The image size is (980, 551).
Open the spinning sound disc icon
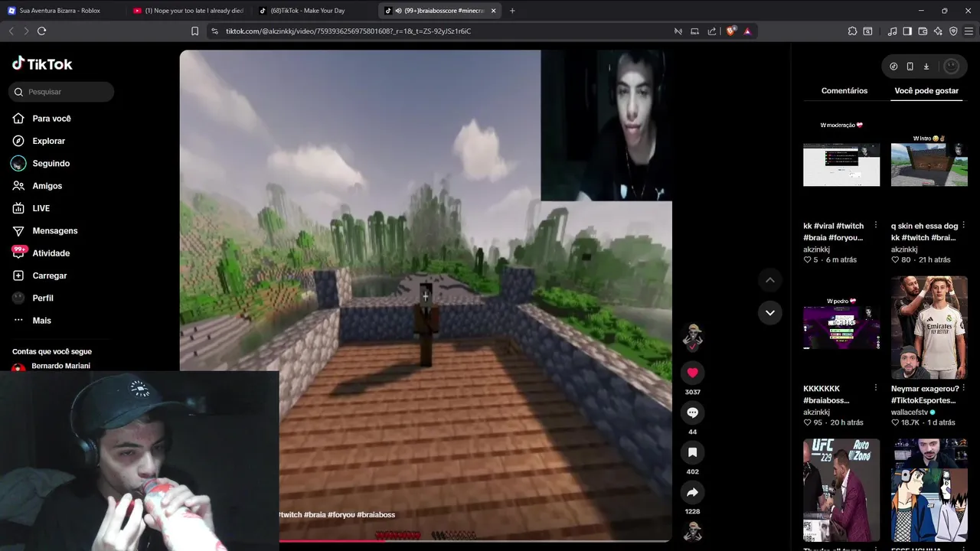coord(693,530)
